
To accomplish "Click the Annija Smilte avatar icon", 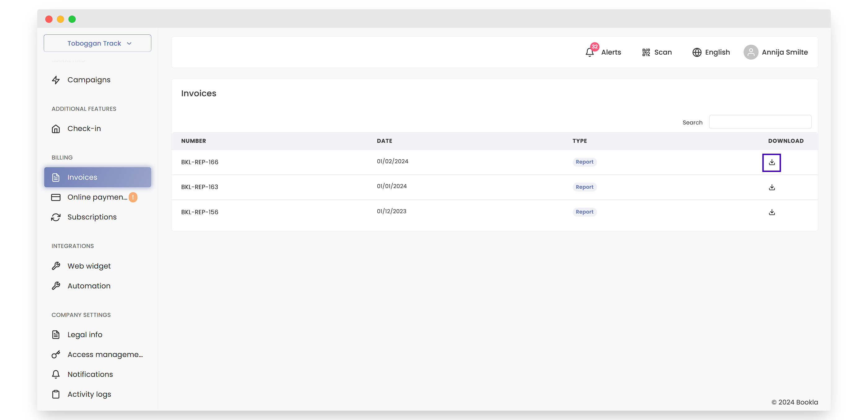I will coord(750,52).
